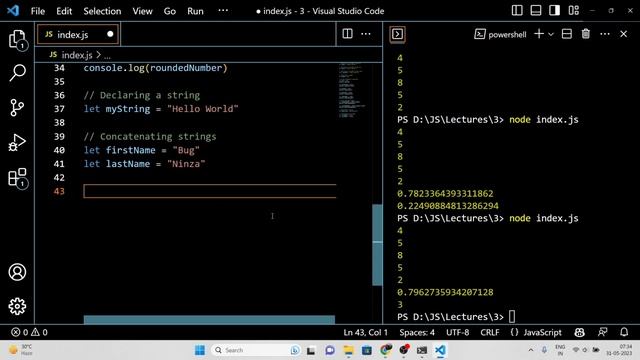Click the editor vertical scrollbar thumb
The image size is (640, 360).
click(x=377, y=244)
